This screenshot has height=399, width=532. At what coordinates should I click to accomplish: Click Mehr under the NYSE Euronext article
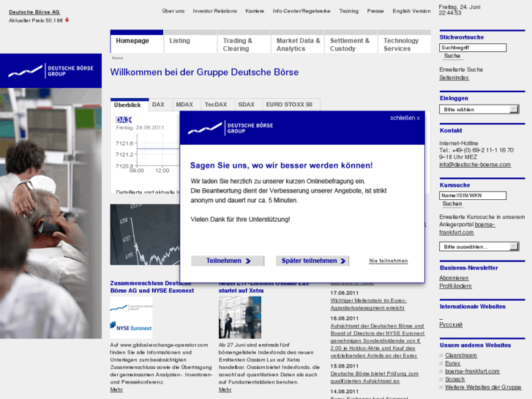(x=116, y=389)
